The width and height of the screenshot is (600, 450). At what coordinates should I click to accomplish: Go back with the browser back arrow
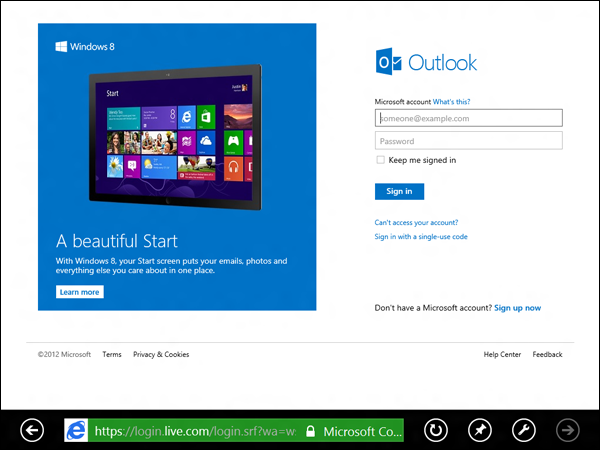32,430
